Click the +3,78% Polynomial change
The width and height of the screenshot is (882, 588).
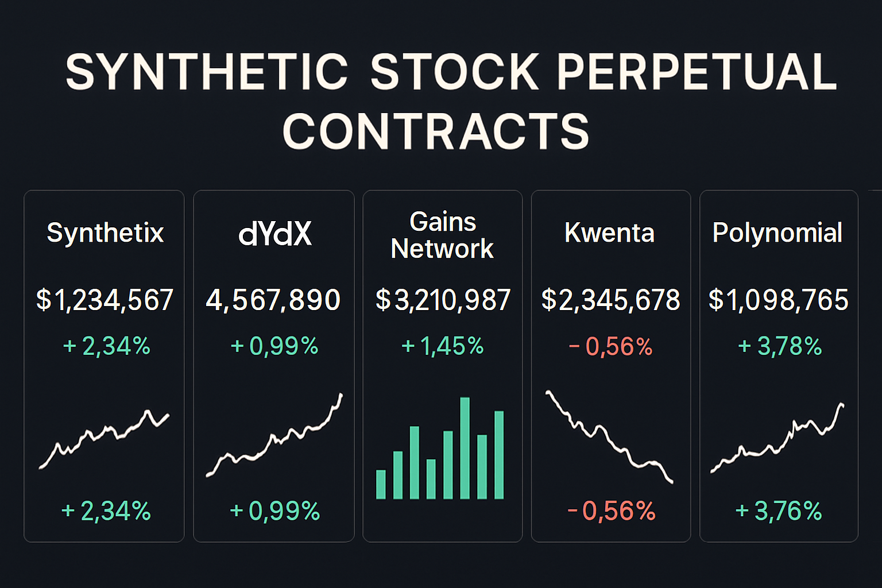pos(779,346)
